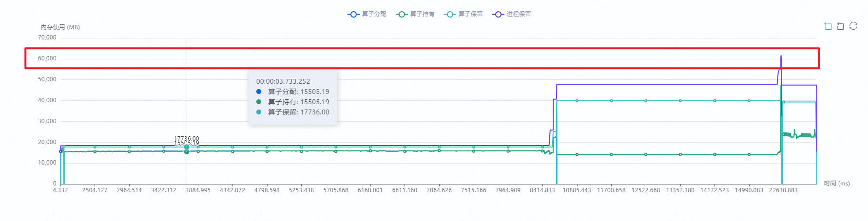Click tooltip row 算子持有: 15505.19

pyautogui.click(x=293, y=102)
